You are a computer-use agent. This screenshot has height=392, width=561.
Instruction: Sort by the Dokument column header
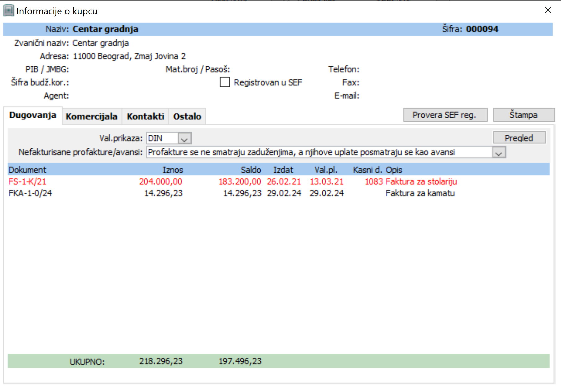tap(27, 170)
